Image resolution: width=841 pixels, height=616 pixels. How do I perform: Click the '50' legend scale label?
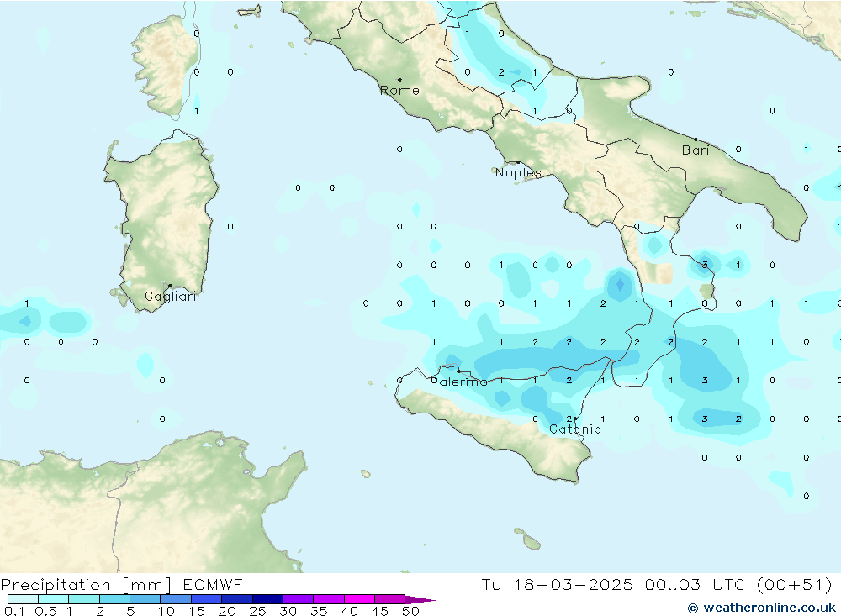click(410, 611)
